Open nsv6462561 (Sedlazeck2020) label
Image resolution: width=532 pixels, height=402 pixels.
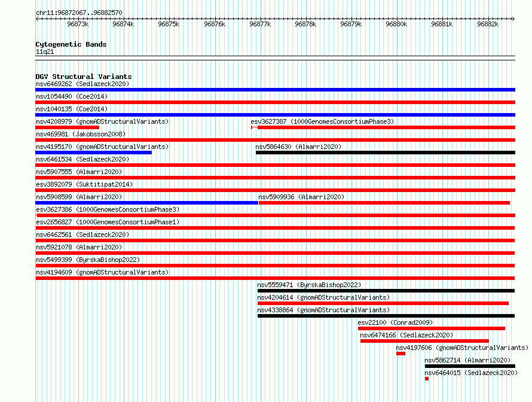pyautogui.click(x=82, y=234)
